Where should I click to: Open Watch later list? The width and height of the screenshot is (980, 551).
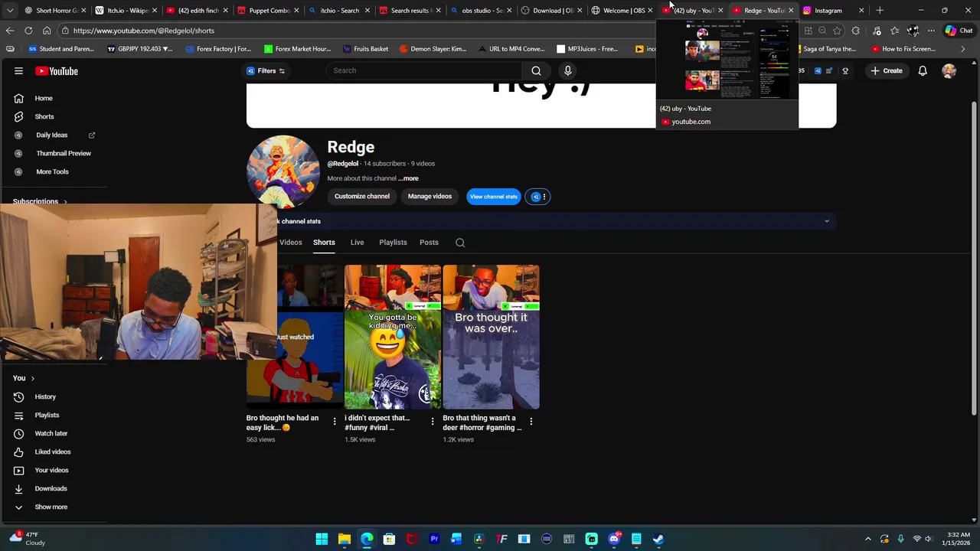[51, 433]
